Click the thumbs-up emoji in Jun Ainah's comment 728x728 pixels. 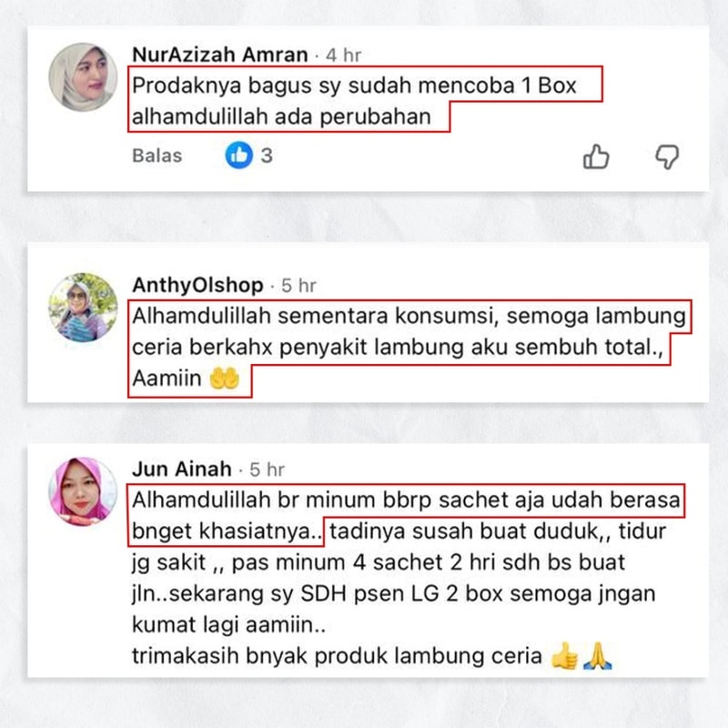(563, 655)
